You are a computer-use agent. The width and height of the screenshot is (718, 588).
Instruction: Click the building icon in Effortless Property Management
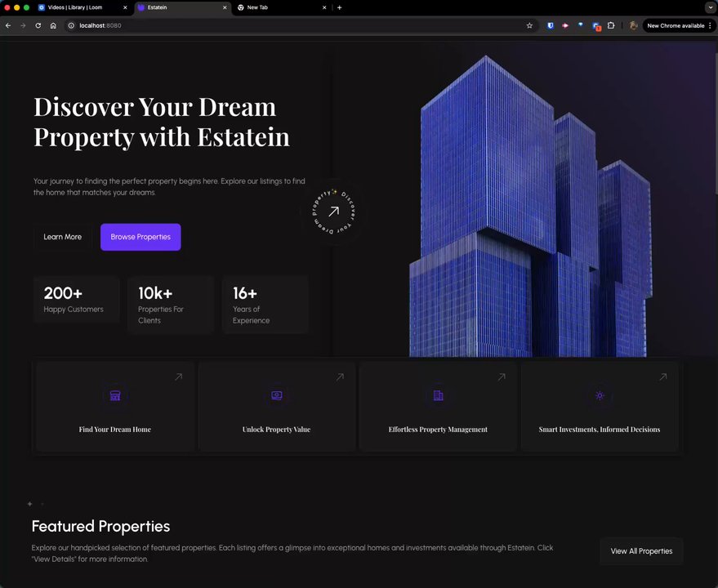[438, 395]
